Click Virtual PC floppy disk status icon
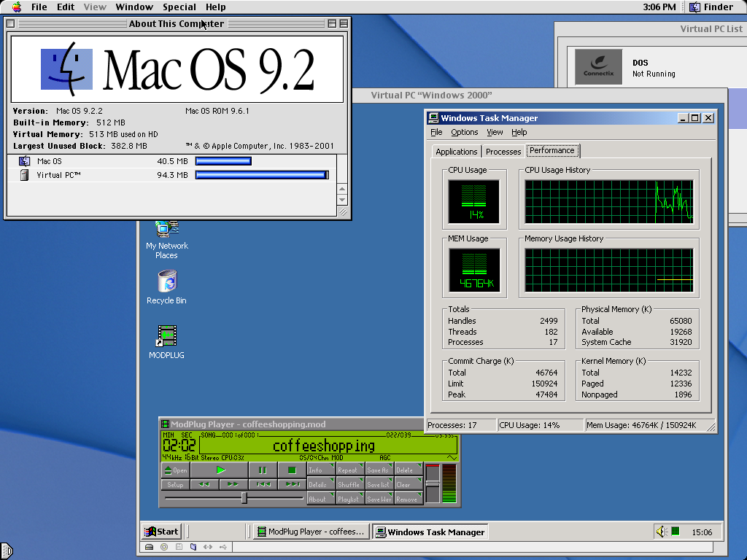This screenshot has width=747, height=560. pyautogui.click(x=179, y=547)
